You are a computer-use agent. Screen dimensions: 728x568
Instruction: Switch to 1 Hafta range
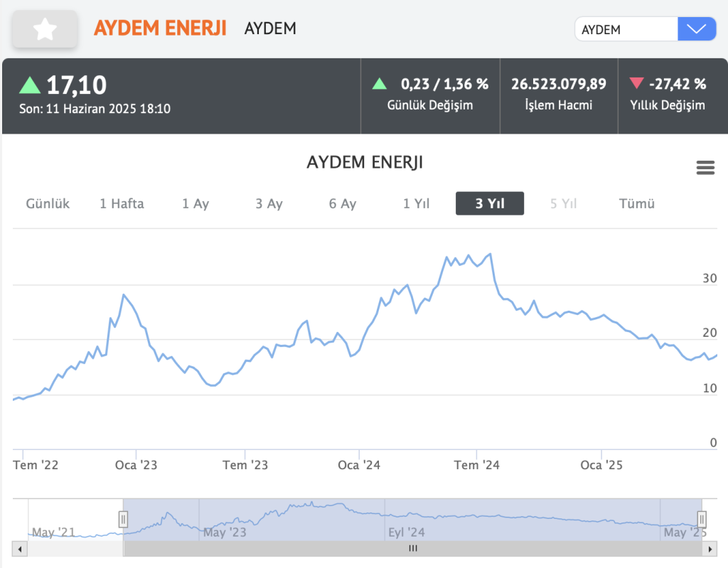(x=122, y=203)
